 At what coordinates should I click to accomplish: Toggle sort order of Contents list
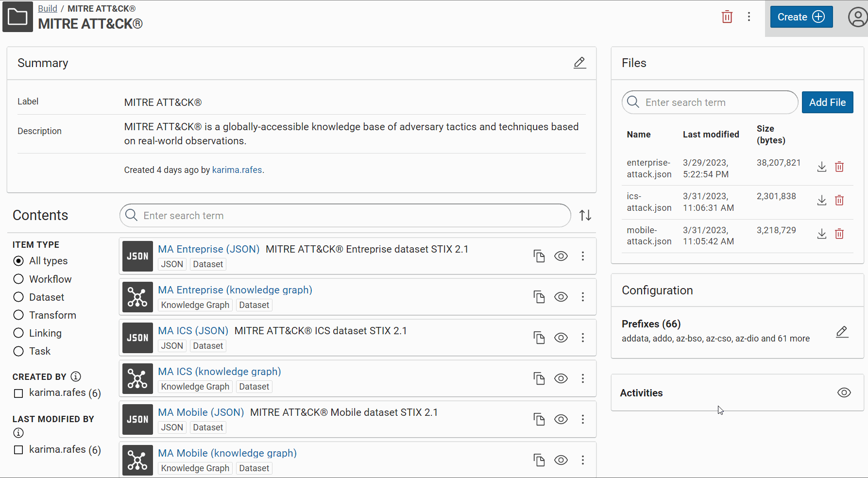pos(585,215)
